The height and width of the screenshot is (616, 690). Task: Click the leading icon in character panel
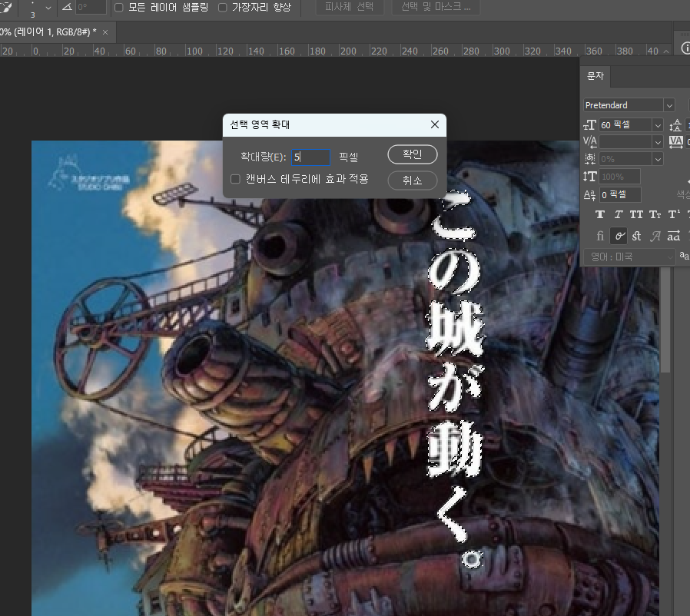point(675,125)
